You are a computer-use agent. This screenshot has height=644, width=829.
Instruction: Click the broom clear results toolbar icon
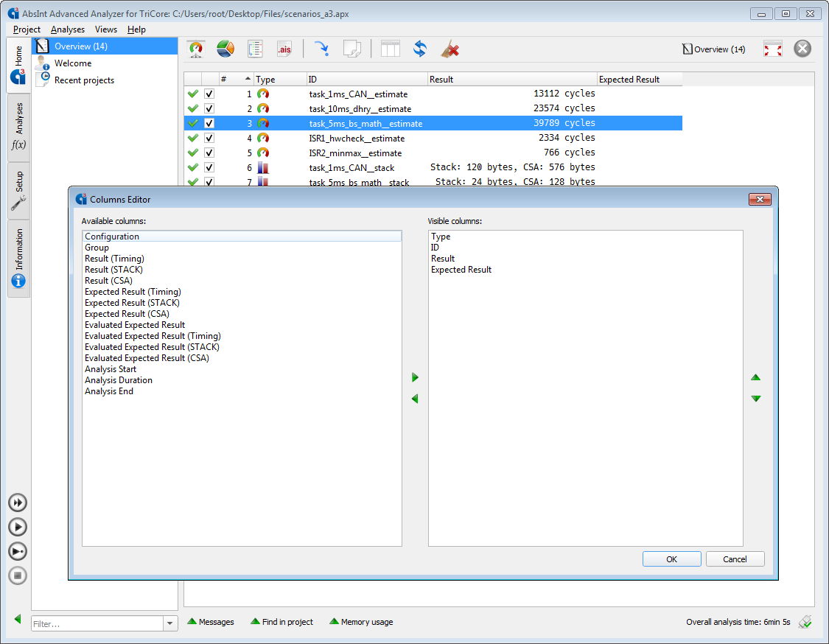point(450,49)
